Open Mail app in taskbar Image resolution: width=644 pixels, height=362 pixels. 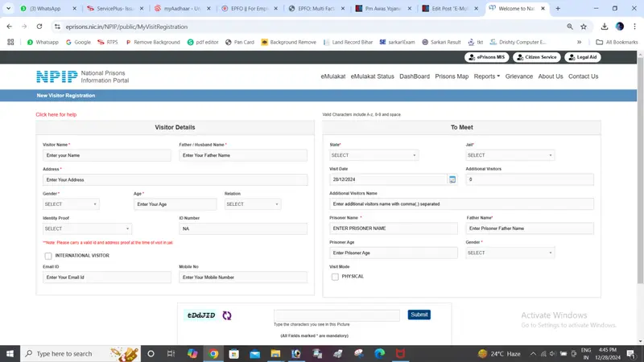[254, 353]
